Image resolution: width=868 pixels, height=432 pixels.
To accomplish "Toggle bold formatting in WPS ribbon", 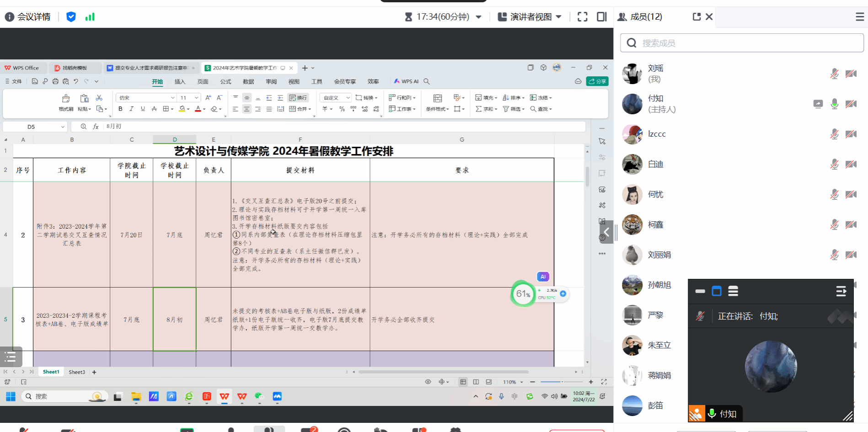I will pos(120,109).
